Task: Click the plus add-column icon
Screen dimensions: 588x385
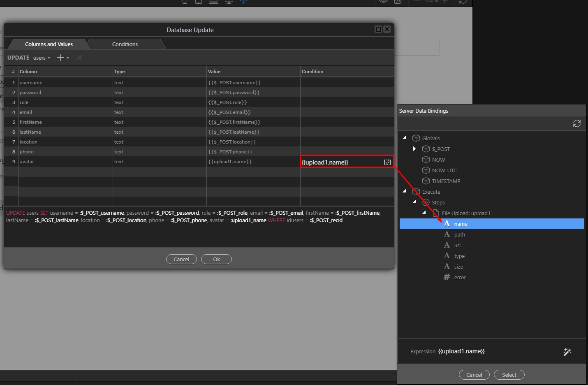Action: coord(60,58)
